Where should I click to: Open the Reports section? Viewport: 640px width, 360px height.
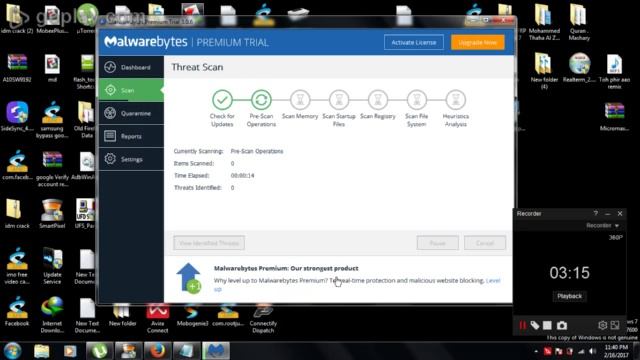point(131,136)
